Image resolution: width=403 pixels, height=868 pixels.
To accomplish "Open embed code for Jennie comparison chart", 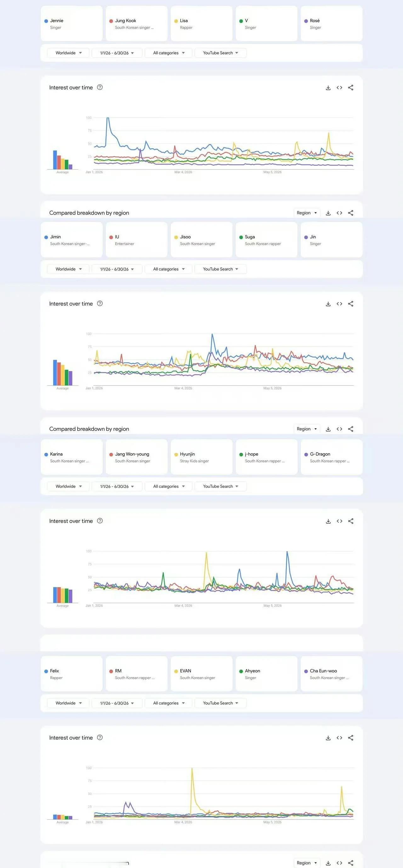I will 339,88.
